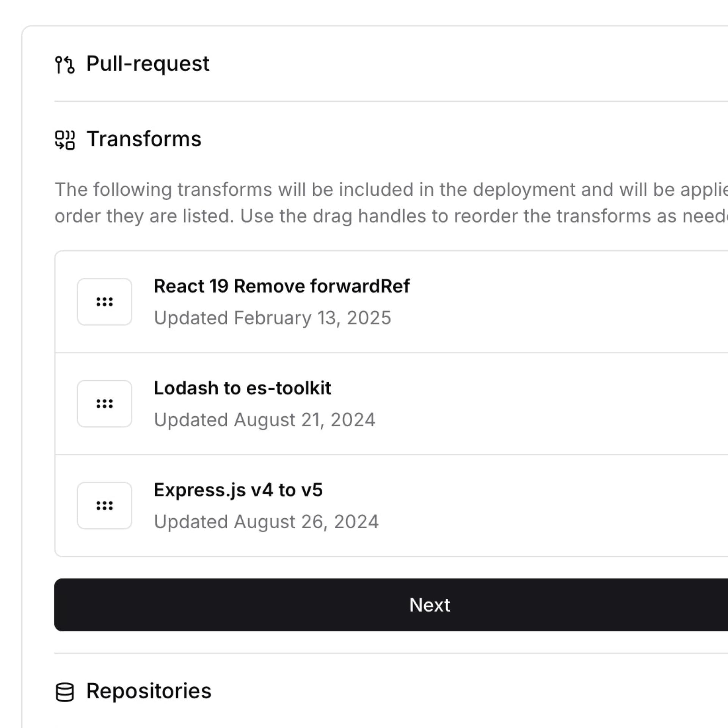Image resolution: width=728 pixels, height=728 pixels.
Task: Grab drag handle for React 19 Remove forwardRef
Action: [105, 302]
